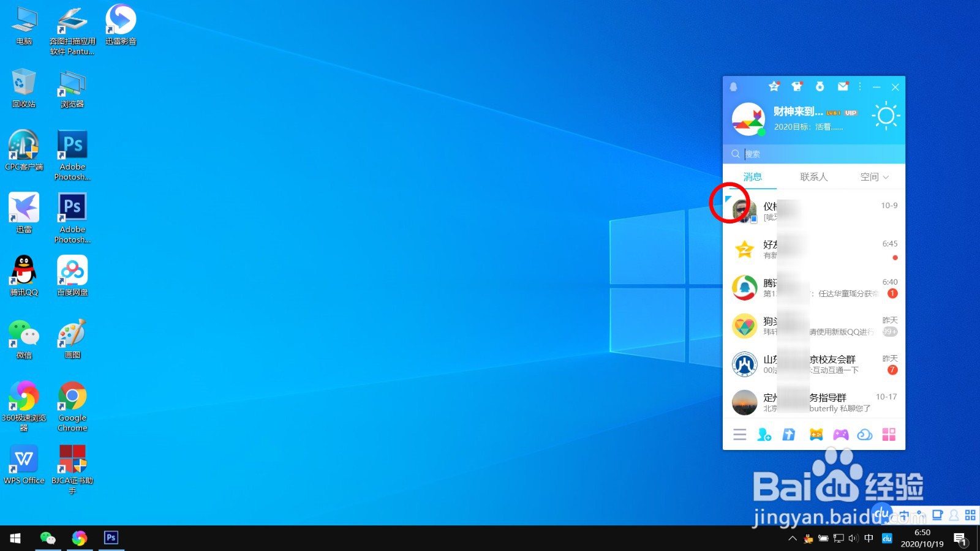This screenshot has width=980, height=551.
Task: Open 电脑 desktop icon
Action: (24, 26)
